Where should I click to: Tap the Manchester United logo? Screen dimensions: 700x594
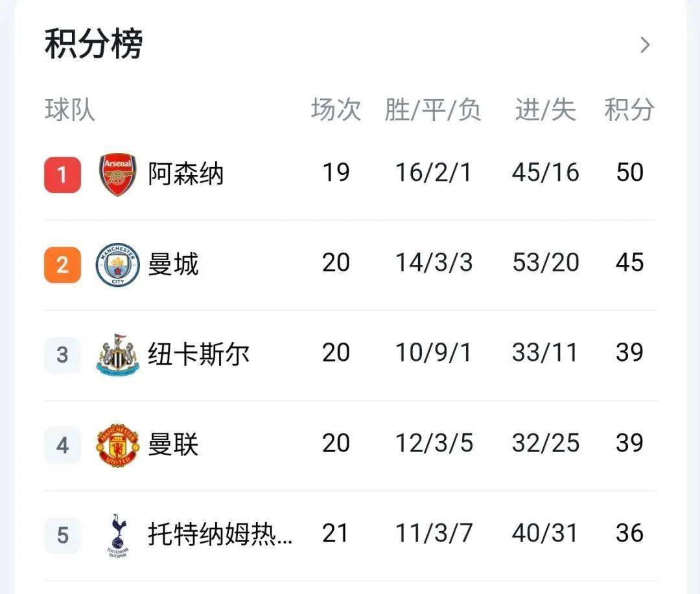point(117,445)
